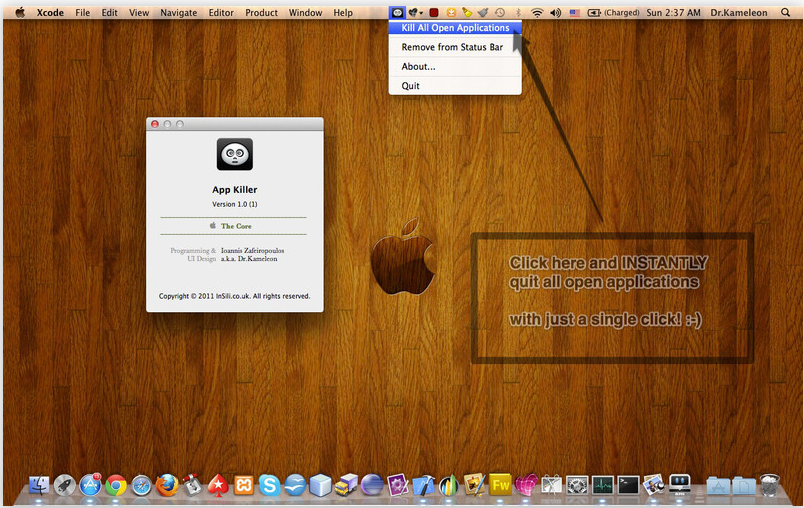Image resolution: width=804 pixels, height=508 pixels.
Task: Click the Bluetooth status icon
Action: (x=518, y=13)
